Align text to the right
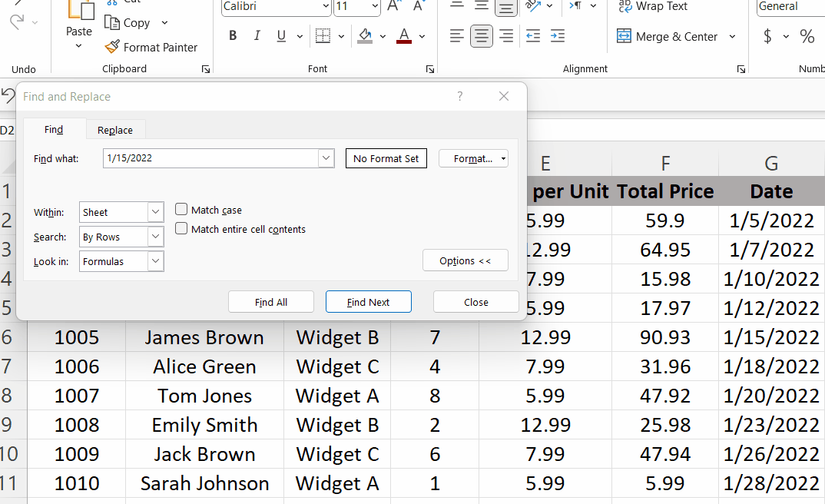This screenshot has width=825, height=504. pos(506,36)
